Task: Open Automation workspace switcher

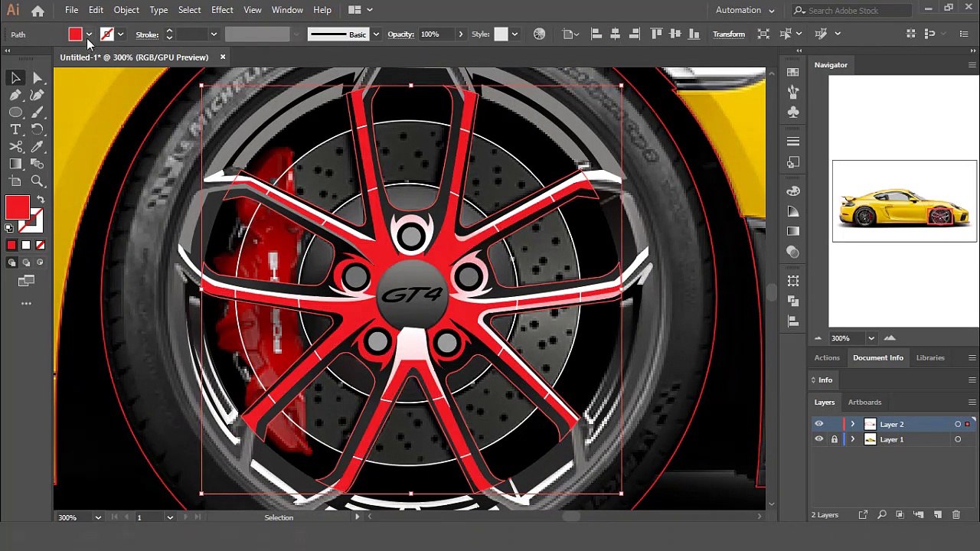Action: 745,10
